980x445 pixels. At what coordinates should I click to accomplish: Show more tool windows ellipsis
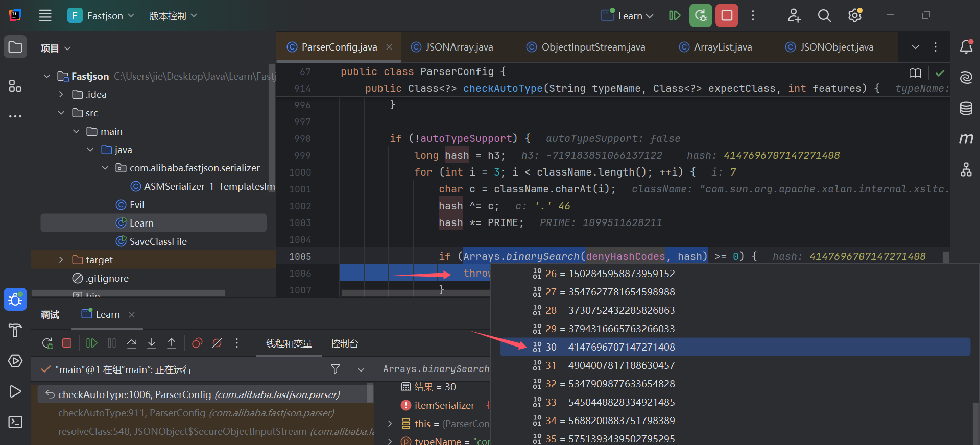click(x=15, y=116)
